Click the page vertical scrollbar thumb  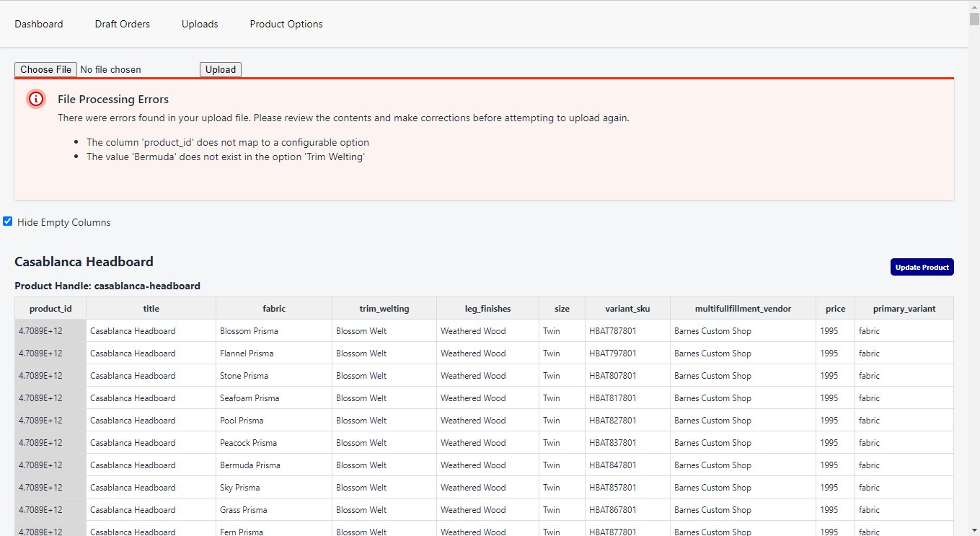click(974, 19)
